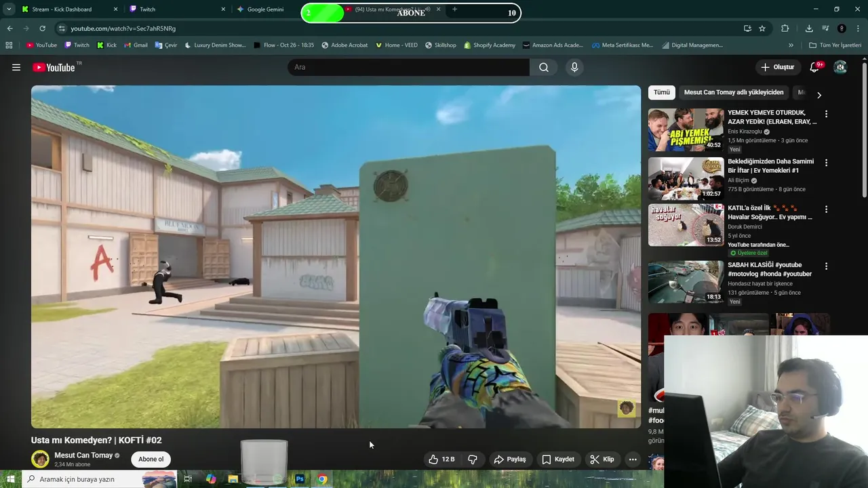
Task: Open Chrome media controls icon
Action: click(x=825, y=28)
